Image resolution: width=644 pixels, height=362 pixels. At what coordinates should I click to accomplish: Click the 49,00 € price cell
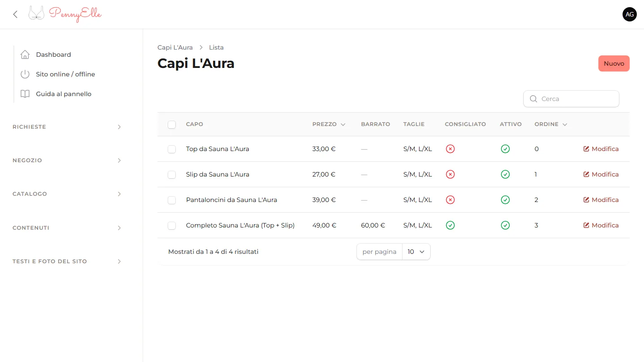coord(324,225)
